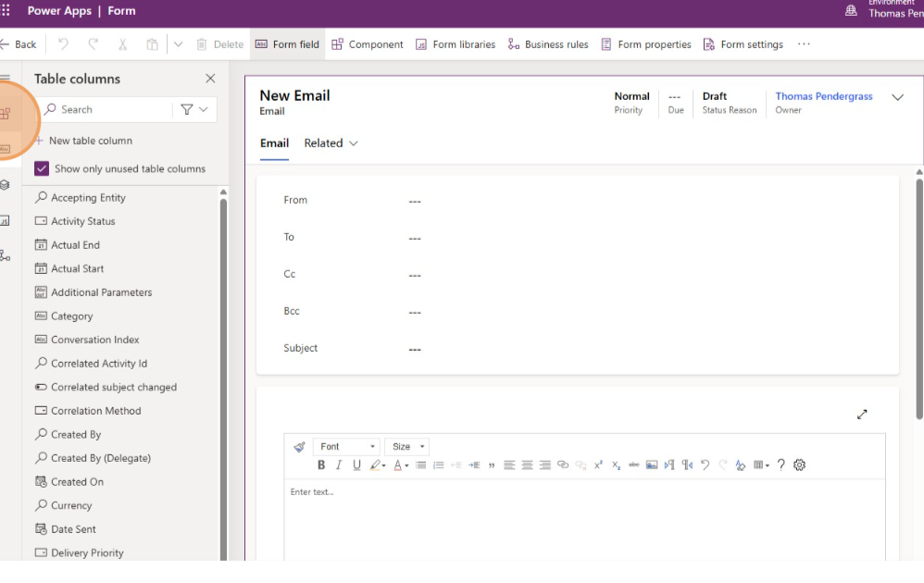
Task: Open the font color picker
Action: pos(401,465)
